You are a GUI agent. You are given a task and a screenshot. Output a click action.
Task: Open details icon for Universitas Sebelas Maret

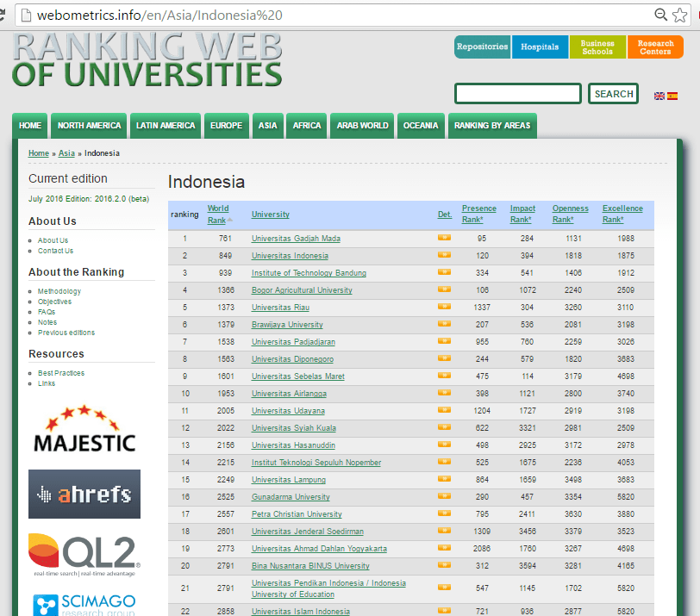[444, 376]
